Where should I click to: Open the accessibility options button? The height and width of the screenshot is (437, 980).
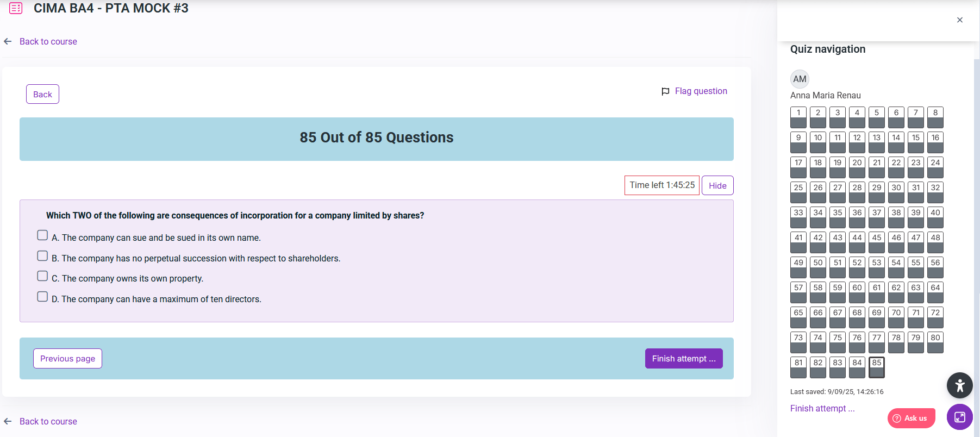coord(959,385)
